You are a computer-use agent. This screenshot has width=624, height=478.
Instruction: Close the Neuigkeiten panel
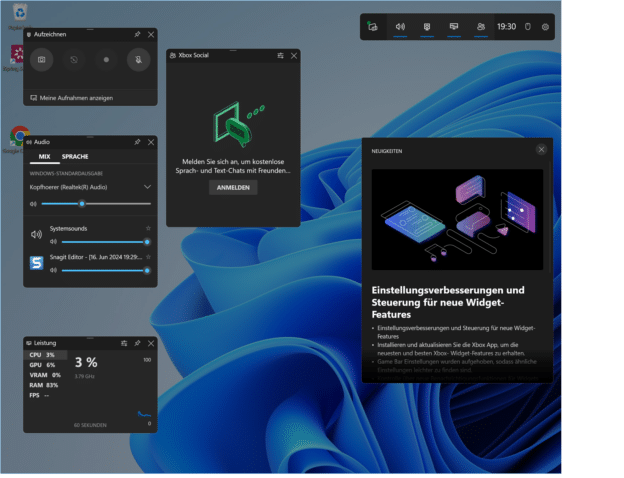click(x=541, y=149)
